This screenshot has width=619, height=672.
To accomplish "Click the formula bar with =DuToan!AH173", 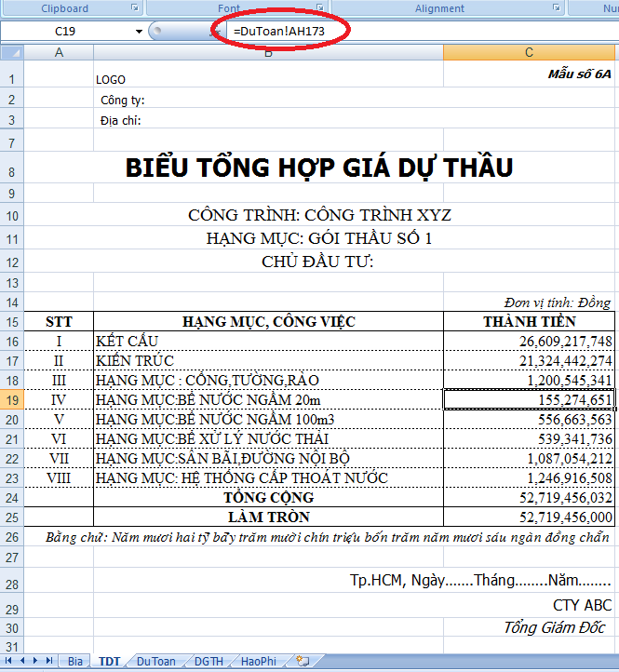I will (x=423, y=32).
